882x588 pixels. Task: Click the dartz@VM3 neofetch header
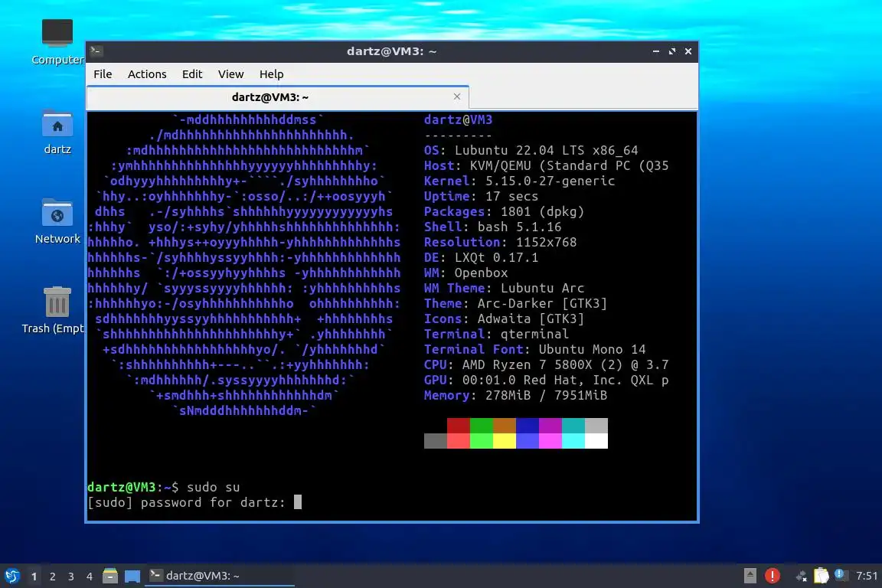coord(458,119)
